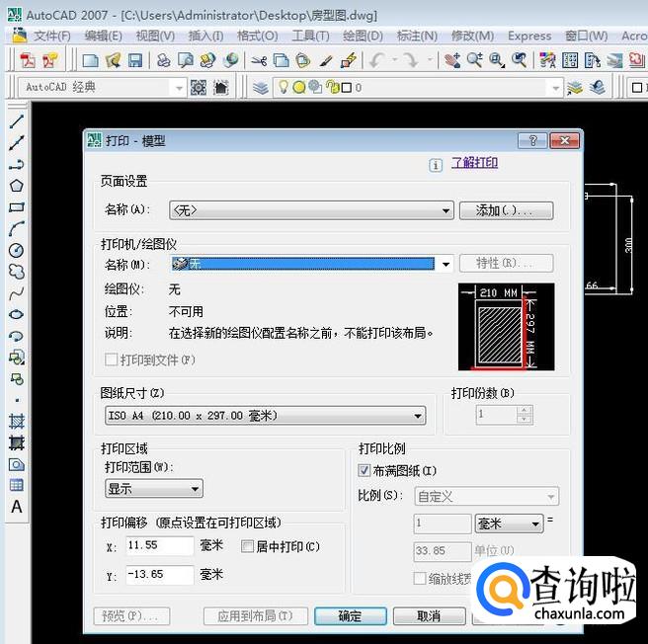
Task: Select the Revision Cloud tool
Action: [x=17, y=272]
